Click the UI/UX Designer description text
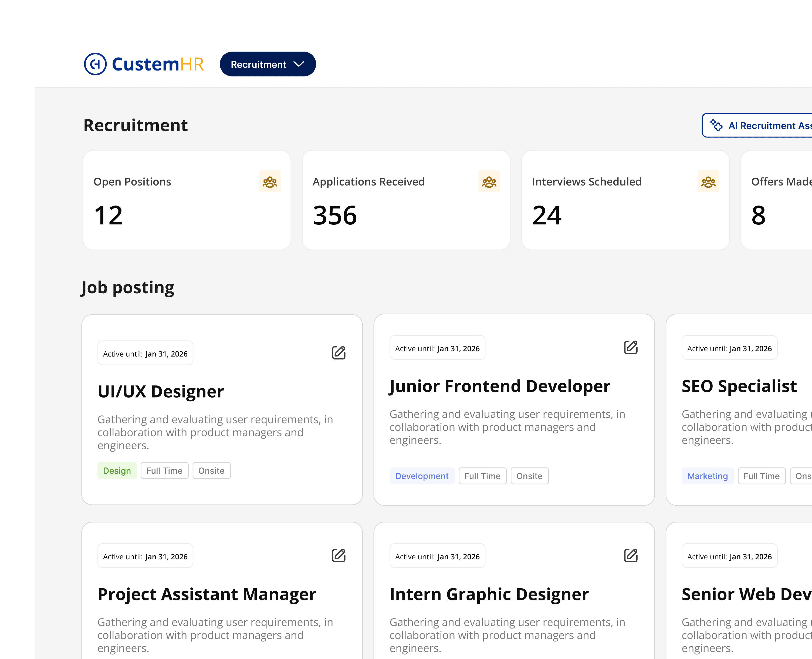812x659 pixels. tap(215, 432)
